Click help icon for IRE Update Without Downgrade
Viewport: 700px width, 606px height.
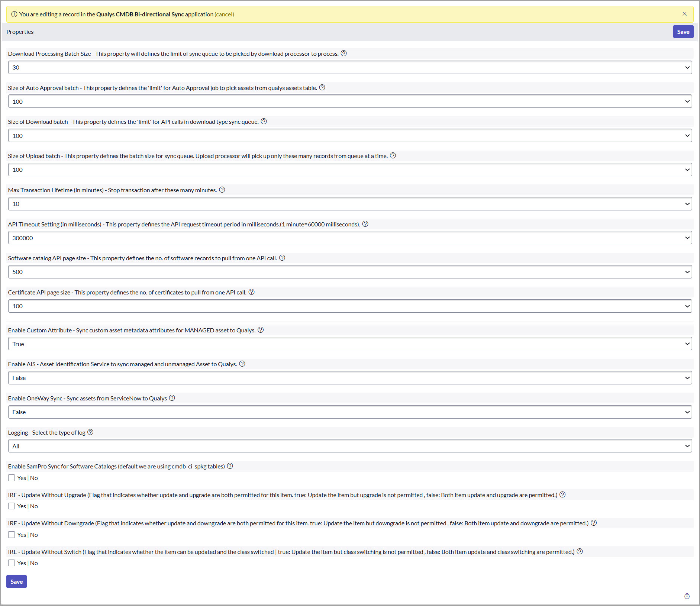click(594, 523)
